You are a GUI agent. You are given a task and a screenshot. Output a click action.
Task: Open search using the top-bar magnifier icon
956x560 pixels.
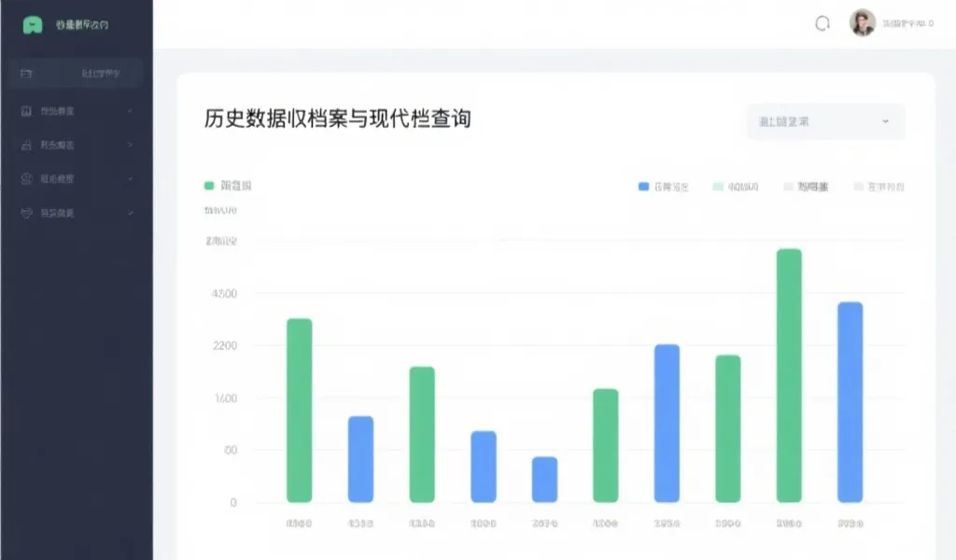(822, 23)
